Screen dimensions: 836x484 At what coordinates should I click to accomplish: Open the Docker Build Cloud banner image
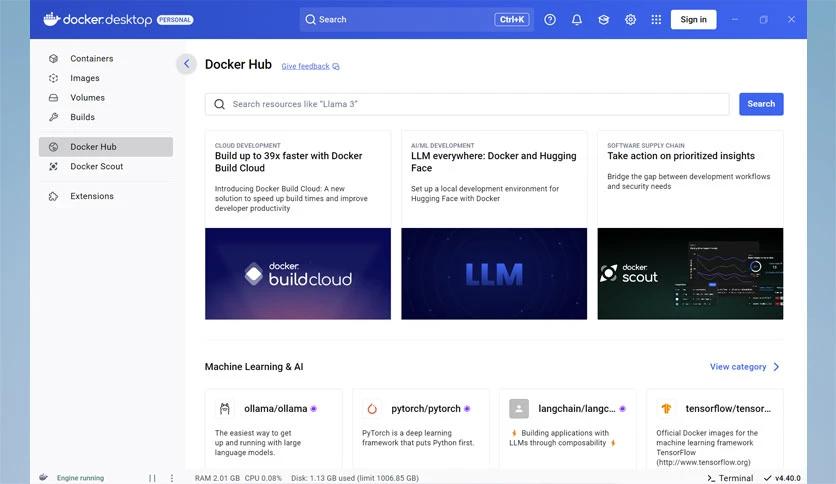[298, 274]
